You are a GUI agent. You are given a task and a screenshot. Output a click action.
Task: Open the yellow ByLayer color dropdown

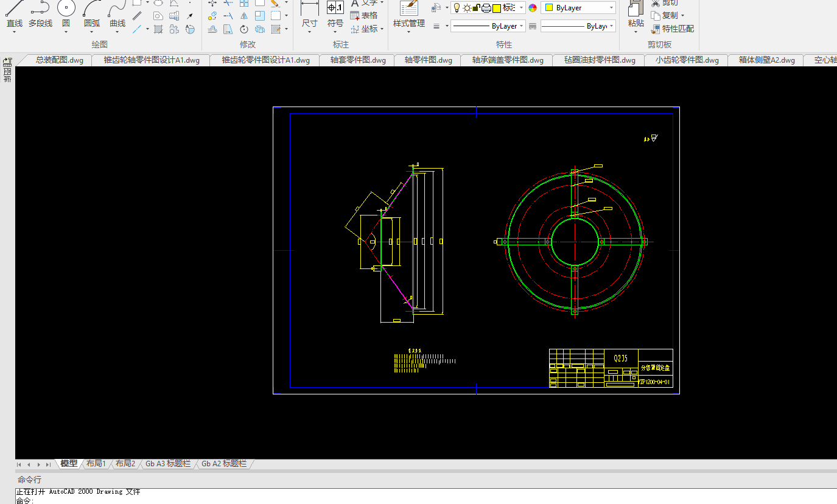click(x=611, y=8)
